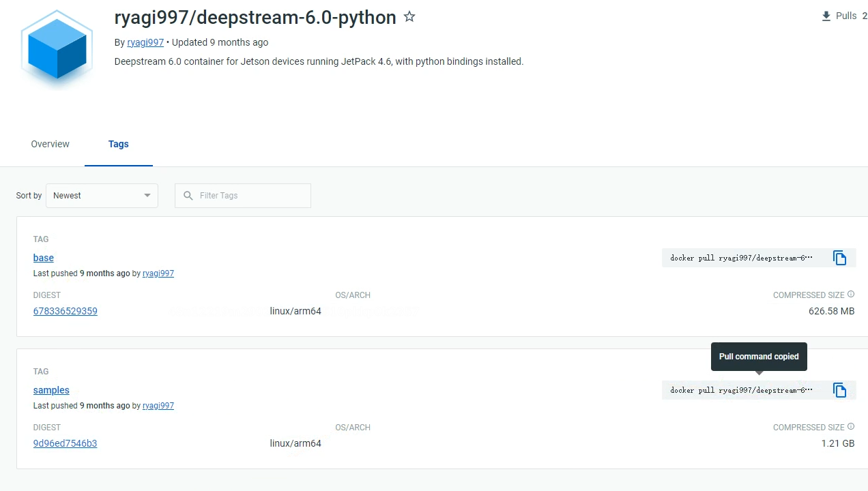Click info icon beside base compressed size
The width and height of the screenshot is (868, 491).
(851, 295)
